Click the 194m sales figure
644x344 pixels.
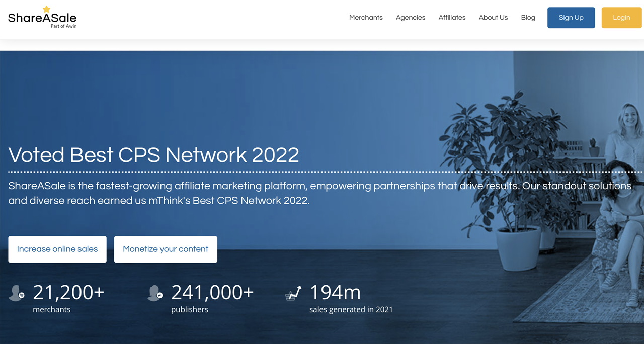click(335, 292)
